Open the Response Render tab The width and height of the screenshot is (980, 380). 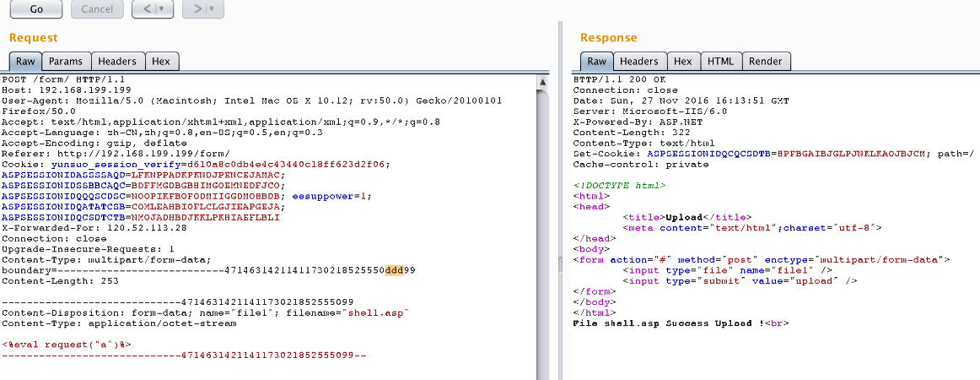pyautogui.click(x=766, y=62)
